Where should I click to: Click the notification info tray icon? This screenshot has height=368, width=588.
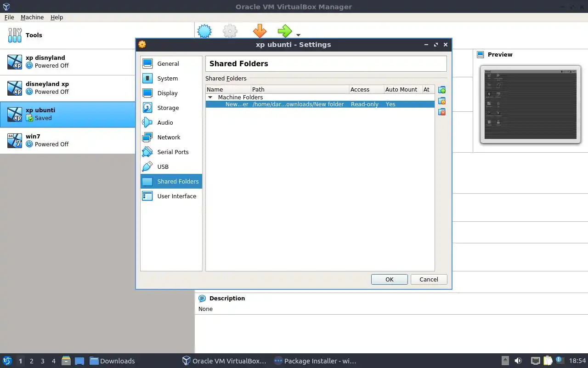(559, 360)
